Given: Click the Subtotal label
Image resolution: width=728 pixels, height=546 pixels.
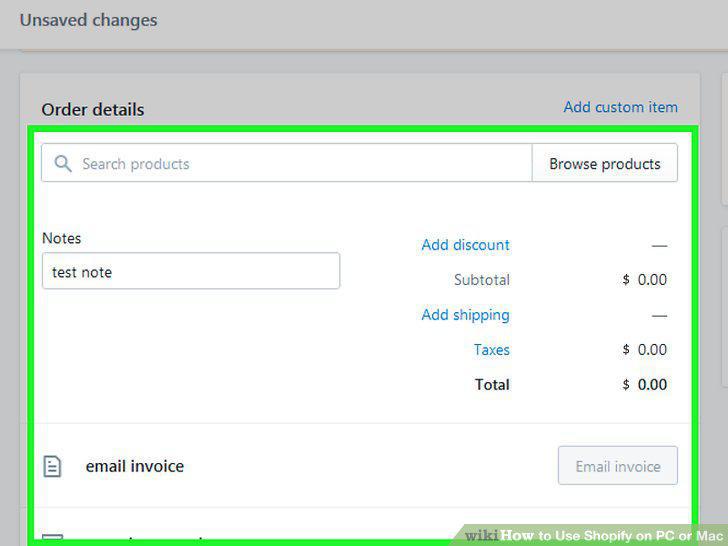Looking at the screenshot, I should (482, 280).
